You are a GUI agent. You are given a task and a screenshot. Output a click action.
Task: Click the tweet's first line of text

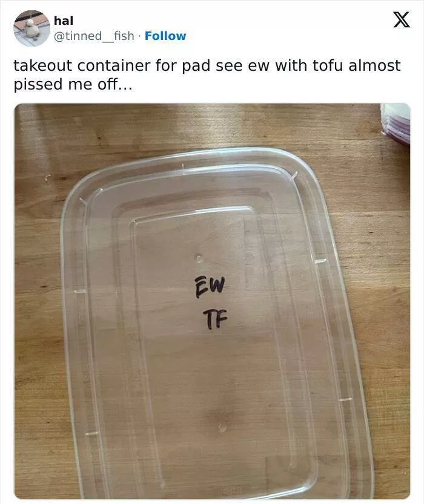[x=207, y=66]
